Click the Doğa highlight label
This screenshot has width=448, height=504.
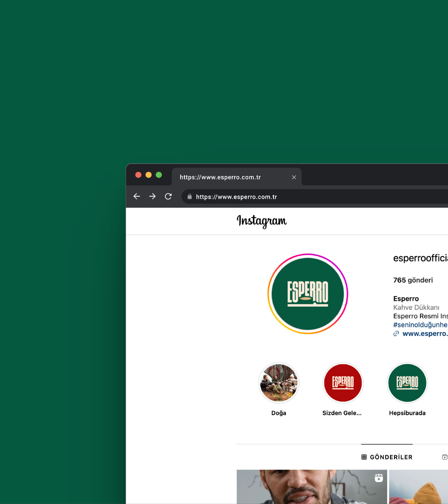point(279,413)
